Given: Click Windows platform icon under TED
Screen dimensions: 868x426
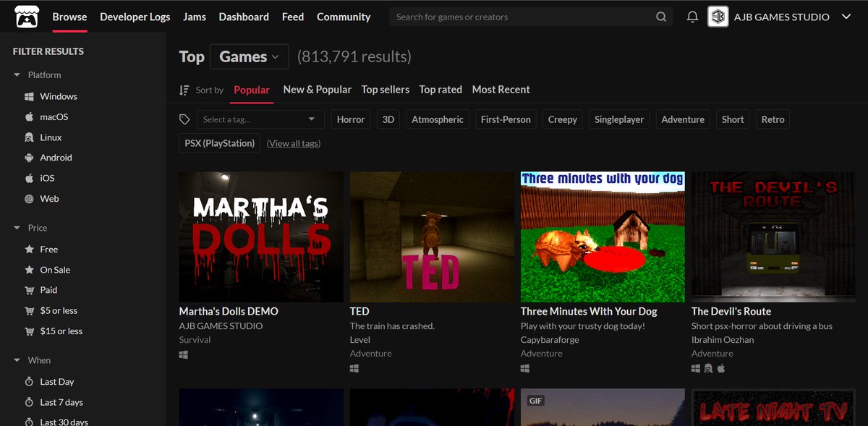Looking at the screenshot, I should pos(354,368).
